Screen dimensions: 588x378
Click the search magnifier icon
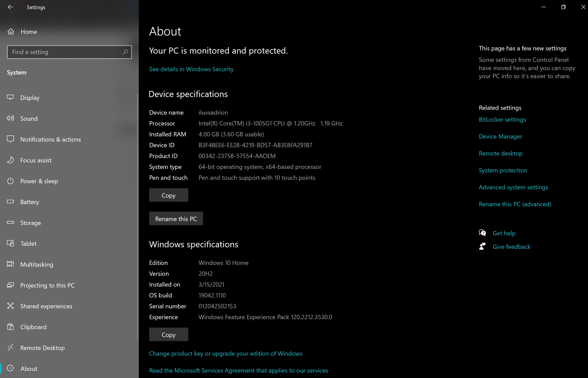click(125, 52)
